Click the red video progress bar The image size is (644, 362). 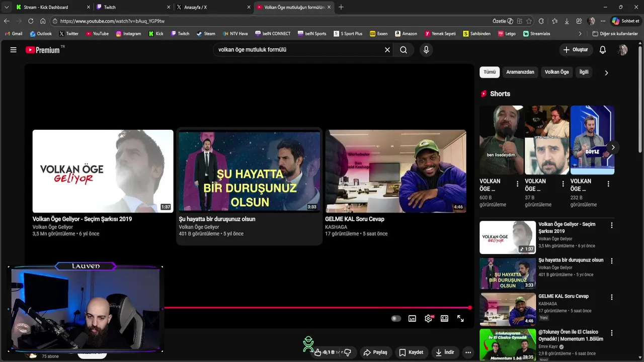tap(317, 308)
